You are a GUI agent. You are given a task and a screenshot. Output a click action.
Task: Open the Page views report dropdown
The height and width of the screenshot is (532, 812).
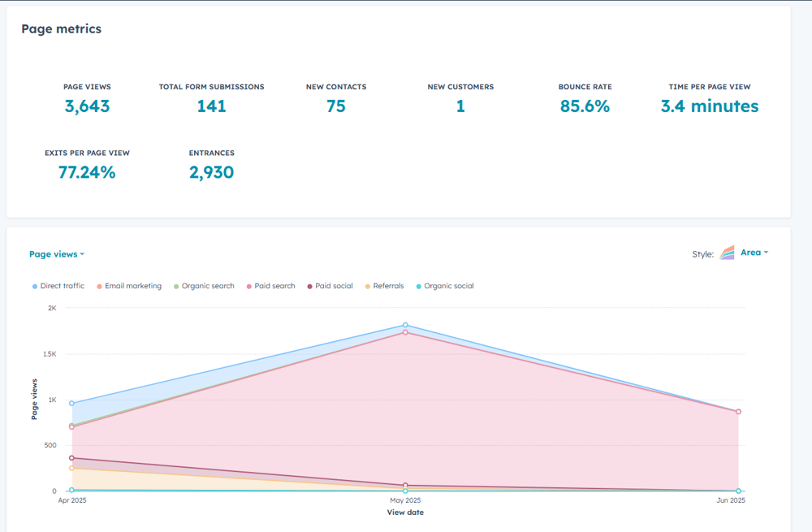55,253
